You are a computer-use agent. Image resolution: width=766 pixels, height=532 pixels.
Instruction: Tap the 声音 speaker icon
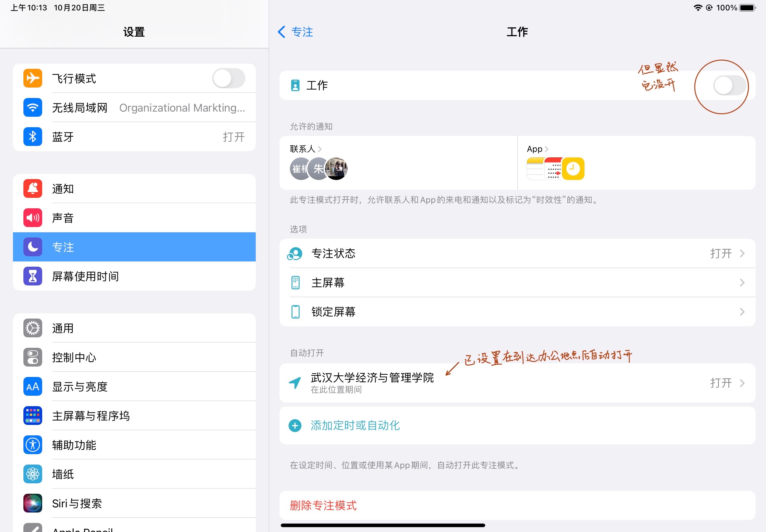[x=33, y=218]
